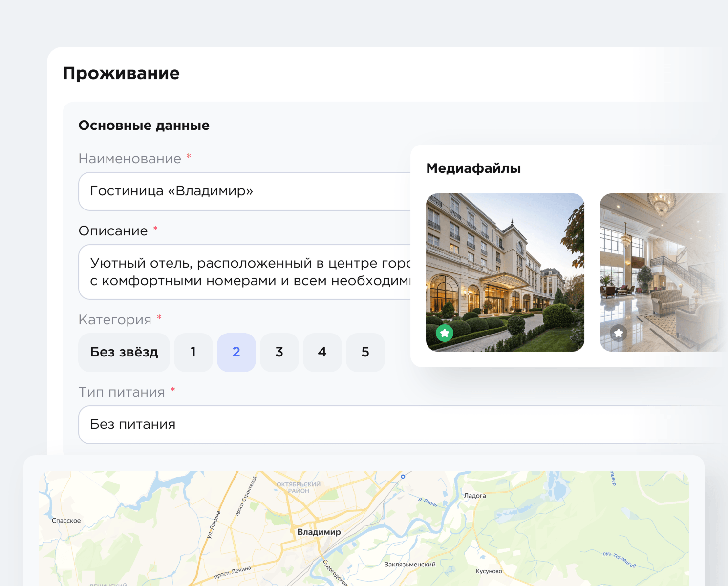Image resolution: width=728 pixels, height=586 pixels.
Task: Click the 'Медиафайлы' panel heading
Action: (x=473, y=168)
